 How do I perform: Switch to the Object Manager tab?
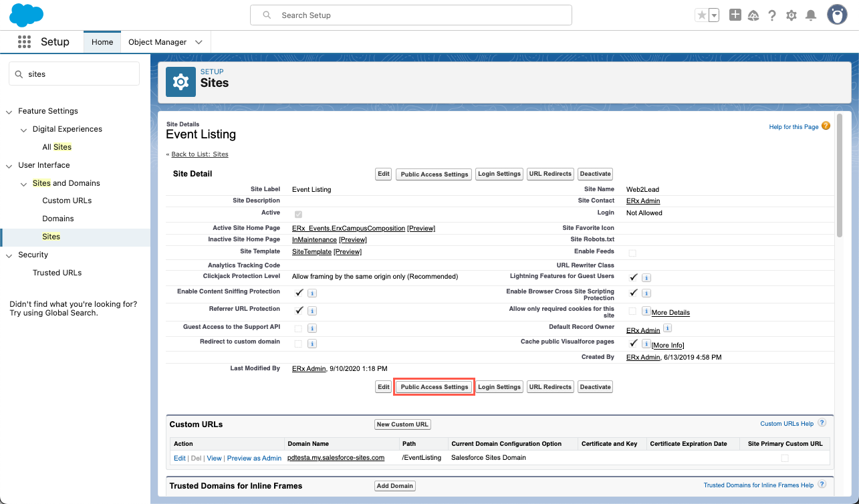coord(157,42)
